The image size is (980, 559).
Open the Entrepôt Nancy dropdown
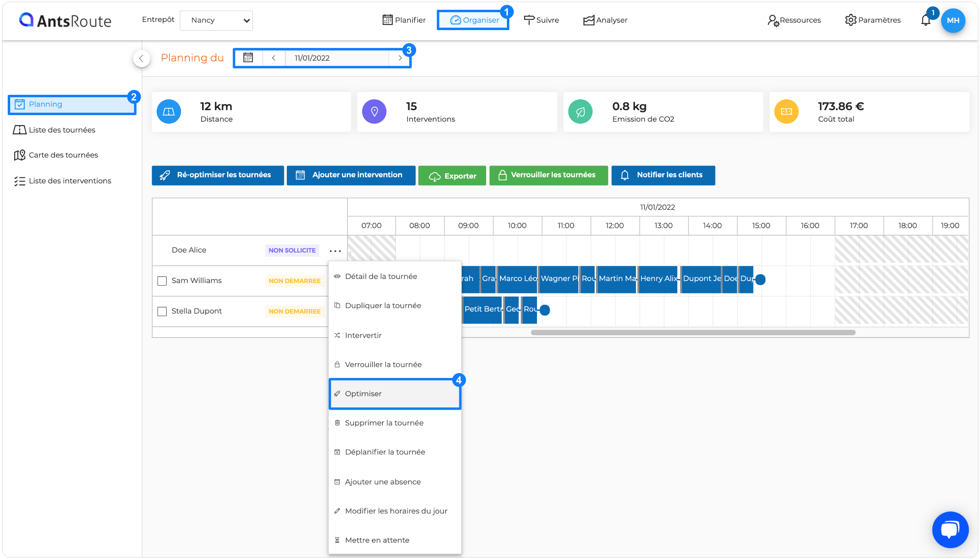[x=216, y=20]
